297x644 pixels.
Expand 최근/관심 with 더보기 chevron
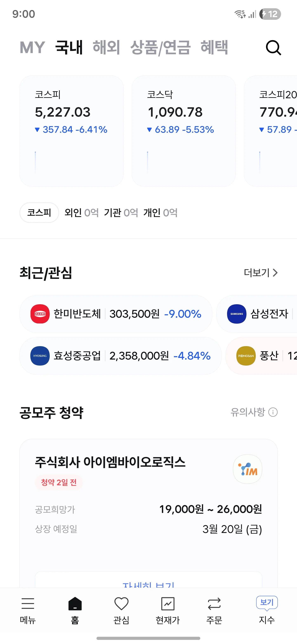pyautogui.click(x=260, y=272)
